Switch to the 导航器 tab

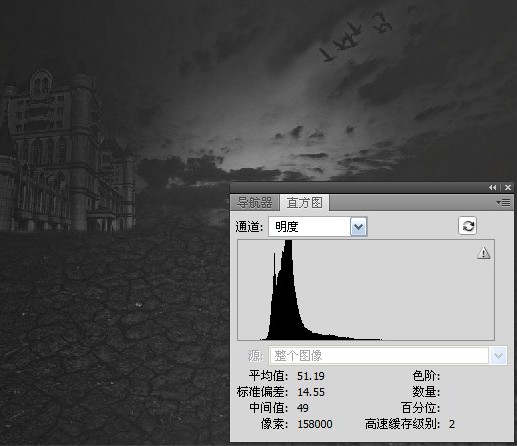(255, 203)
